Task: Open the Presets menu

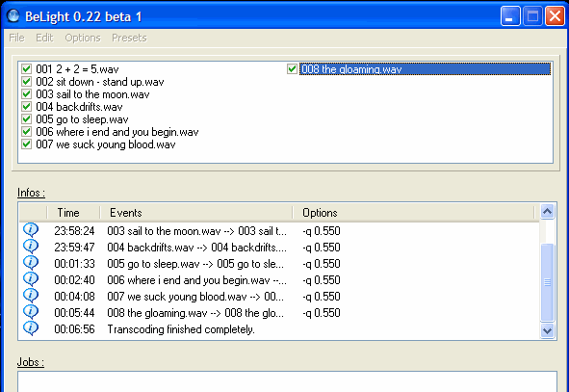Action: [x=129, y=38]
